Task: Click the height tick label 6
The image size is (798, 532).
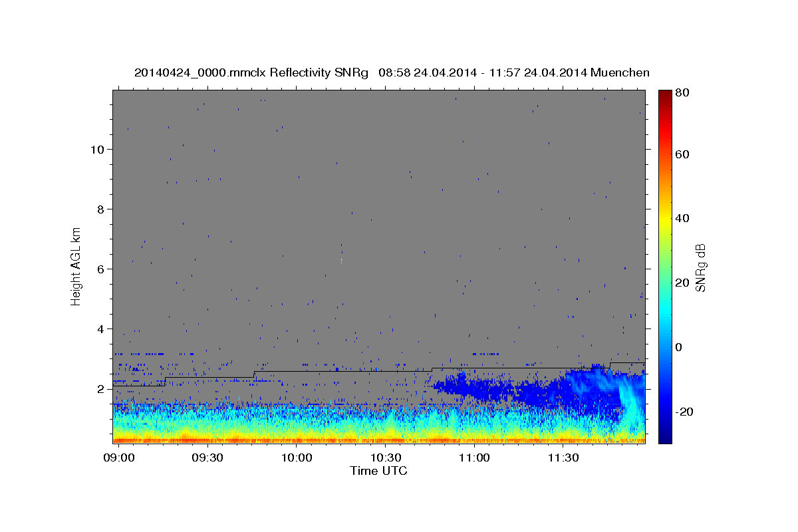Action: click(100, 269)
